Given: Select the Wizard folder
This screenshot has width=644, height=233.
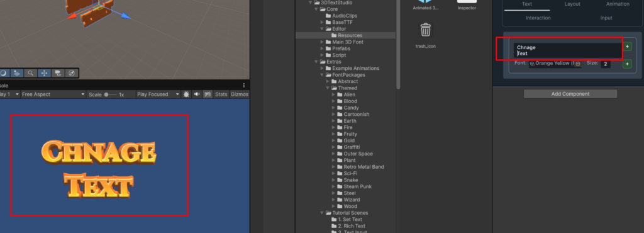Looking at the screenshot, I should [x=352, y=200].
